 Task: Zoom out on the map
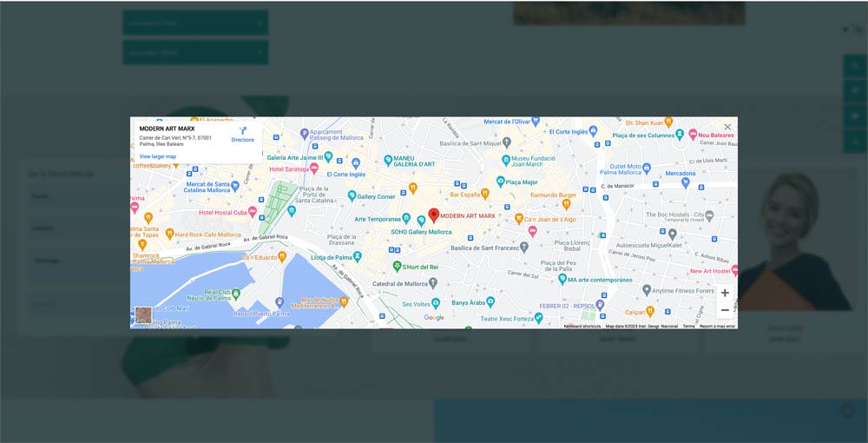pyautogui.click(x=725, y=310)
